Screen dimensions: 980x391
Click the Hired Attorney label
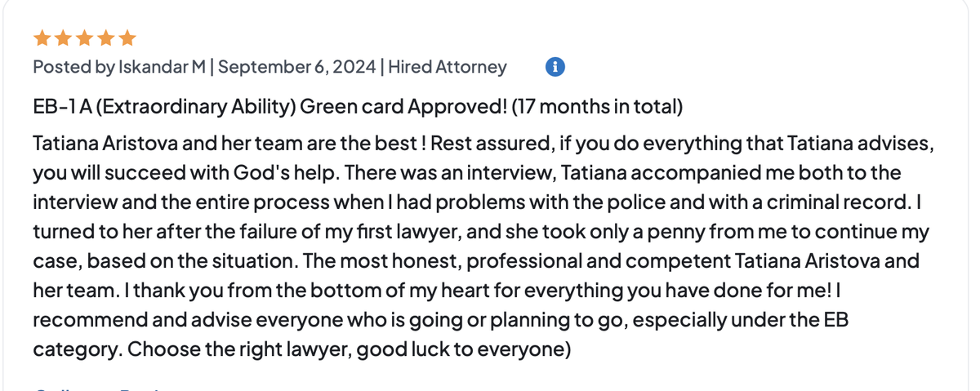pyautogui.click(x=447, y=67)
